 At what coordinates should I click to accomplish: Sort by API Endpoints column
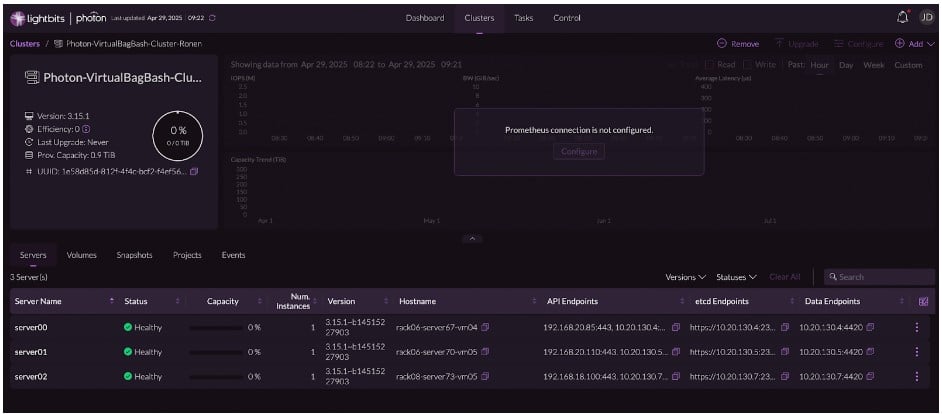tap(682, 301)
